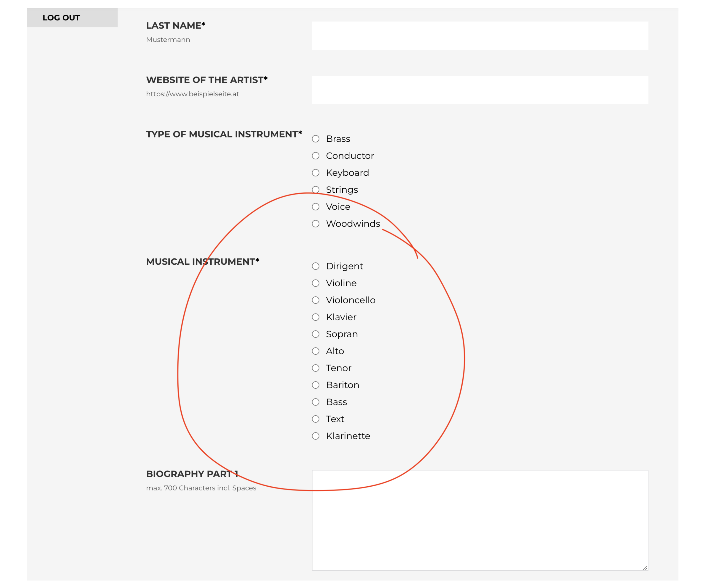Select the Bariton radio button

coord(315,385)
